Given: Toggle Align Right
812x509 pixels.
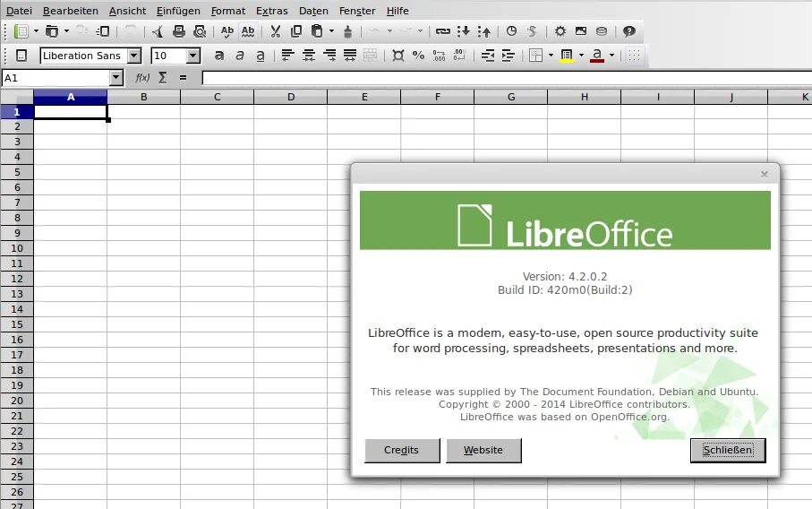Looking at the screenshot, I should pos(329,56).
